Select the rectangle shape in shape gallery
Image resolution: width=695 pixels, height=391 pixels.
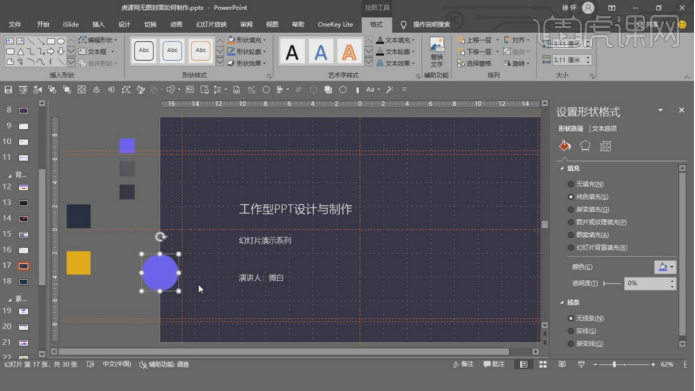point(51,41)
